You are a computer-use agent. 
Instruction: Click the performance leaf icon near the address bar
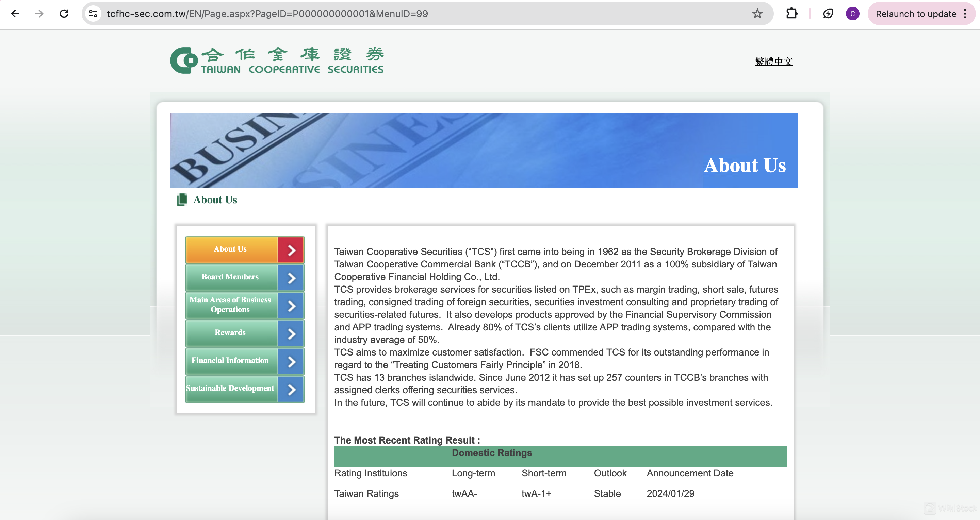tap(828, 14)
